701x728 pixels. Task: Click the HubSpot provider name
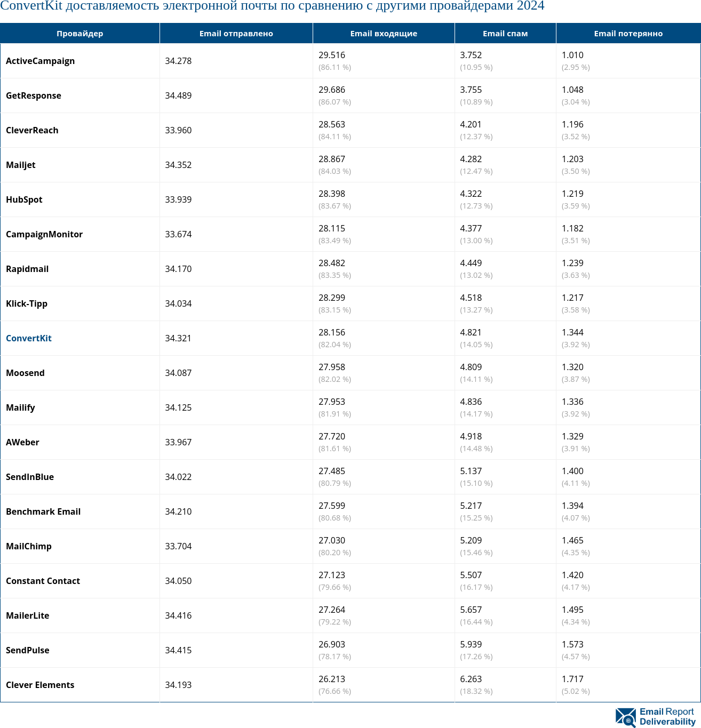pyautogui.click(x=24, y=199)
